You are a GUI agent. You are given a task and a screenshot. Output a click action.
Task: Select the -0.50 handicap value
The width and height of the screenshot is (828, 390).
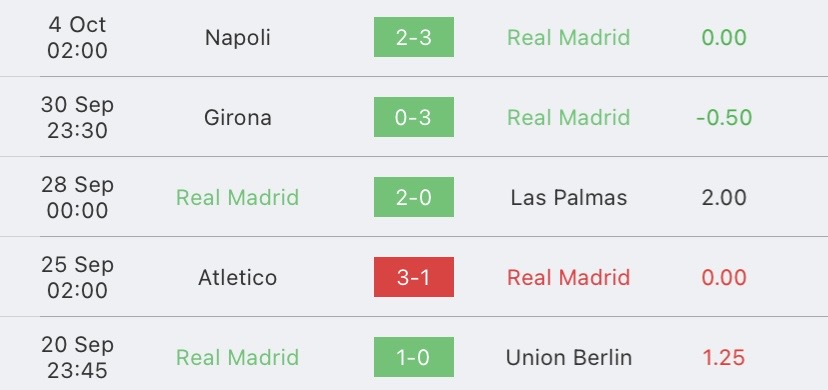coord(724,117)
